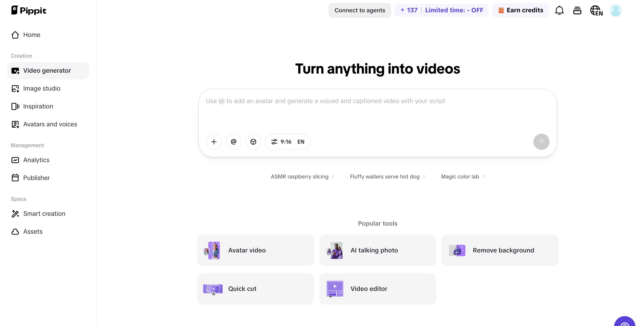Click the Video editor thumbnail

point(335,289)
